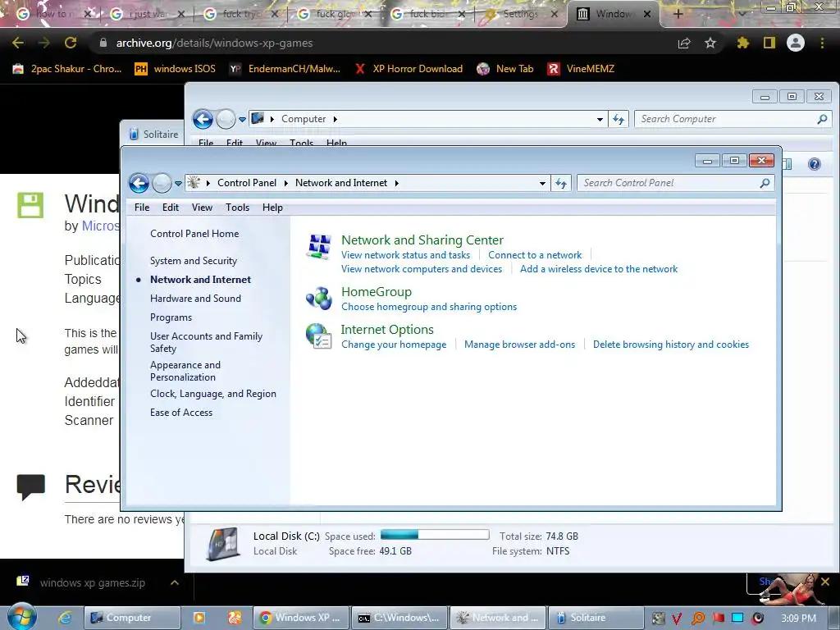
Task: Open the Computer window recent pages dropdown
Action: tap(242, 119)
